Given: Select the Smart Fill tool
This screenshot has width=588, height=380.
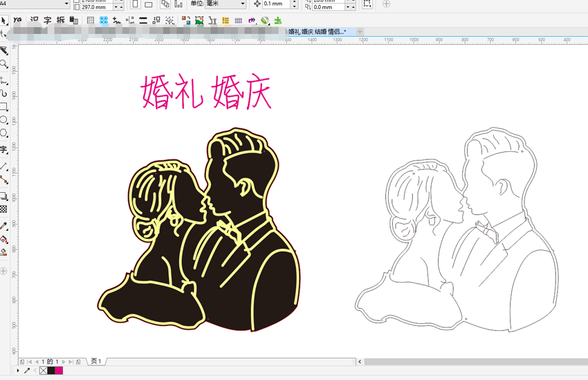Looking at the screenshot, I should pos(3,252).
